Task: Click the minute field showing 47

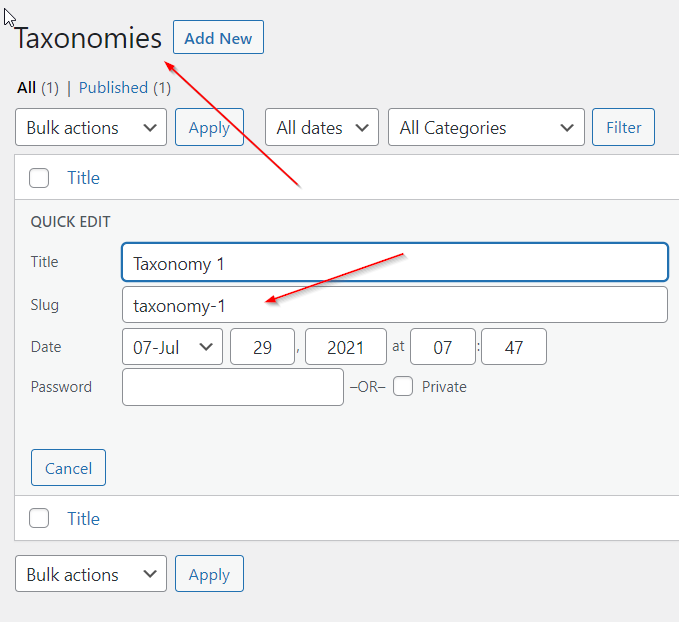Action: (514, 347)
